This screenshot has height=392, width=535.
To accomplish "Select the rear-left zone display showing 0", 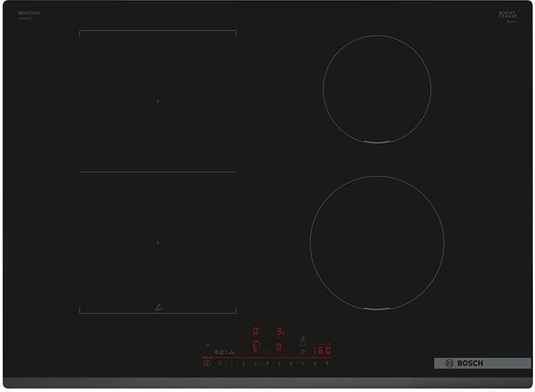I will (x=255, y=330).
